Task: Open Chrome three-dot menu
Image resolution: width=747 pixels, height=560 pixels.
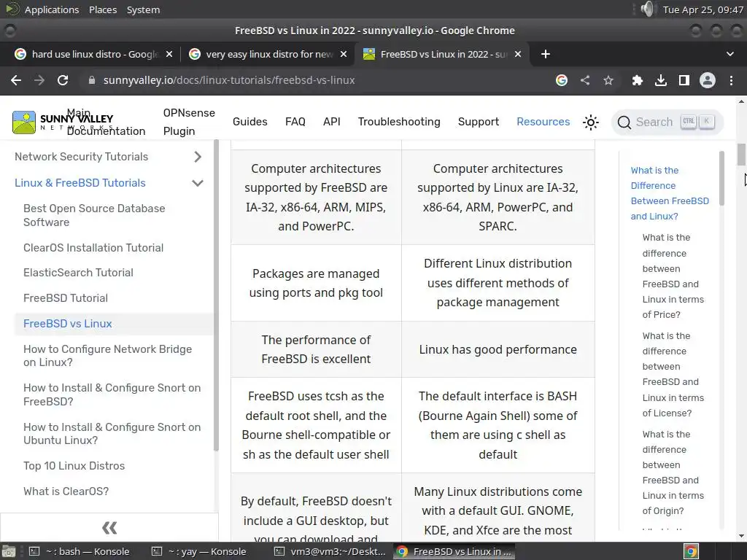Action: tap(731, 80)
